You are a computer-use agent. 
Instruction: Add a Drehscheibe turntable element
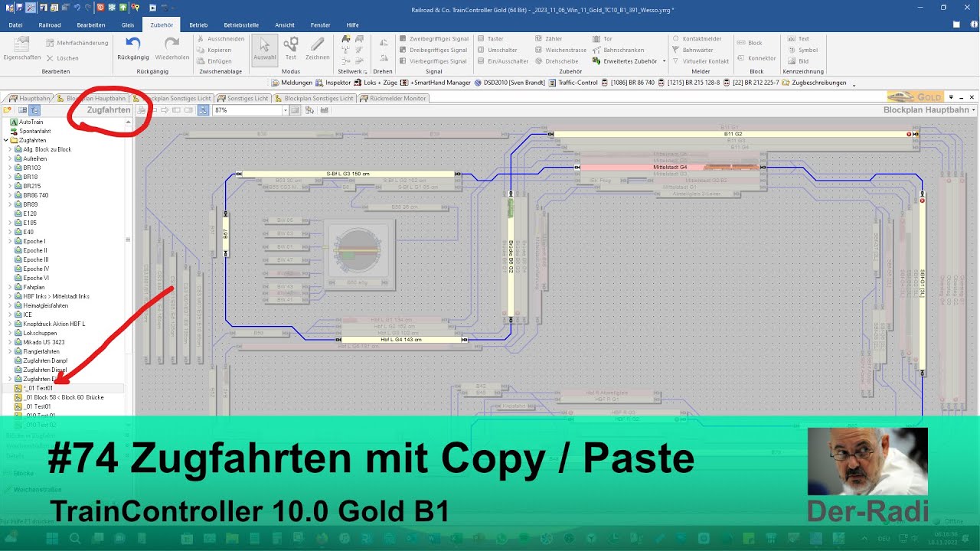point(557,61)
